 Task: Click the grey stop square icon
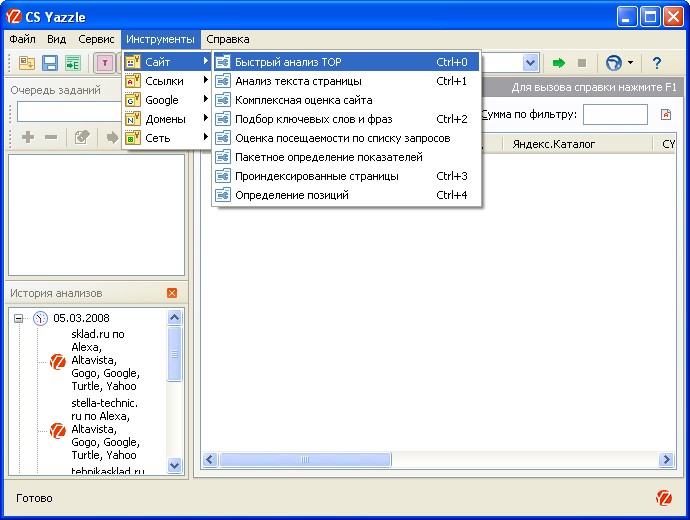tap(581, 63)
